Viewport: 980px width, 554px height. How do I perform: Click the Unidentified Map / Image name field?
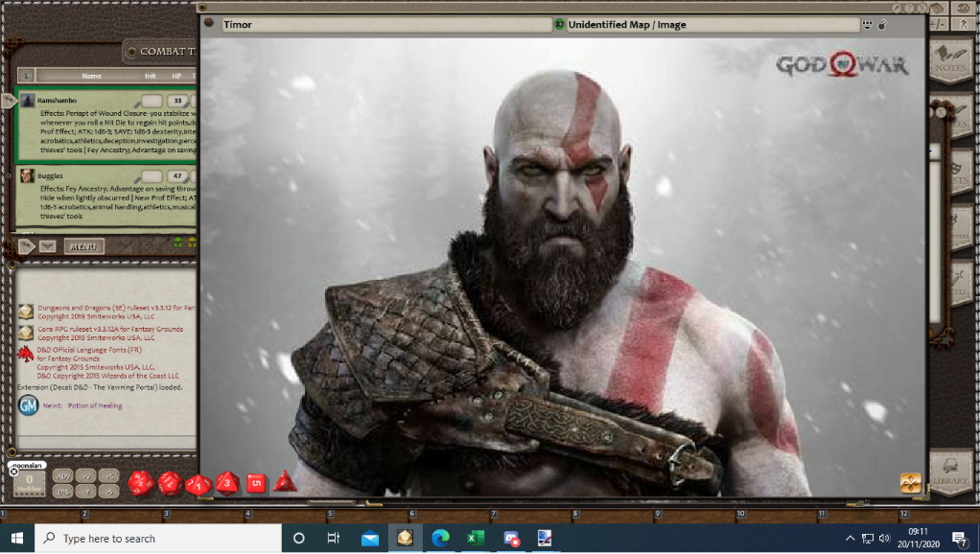point(712,25)
